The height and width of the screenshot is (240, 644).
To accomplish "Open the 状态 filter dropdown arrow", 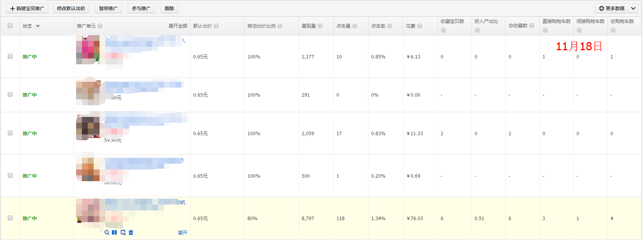I will pos(38,26).
